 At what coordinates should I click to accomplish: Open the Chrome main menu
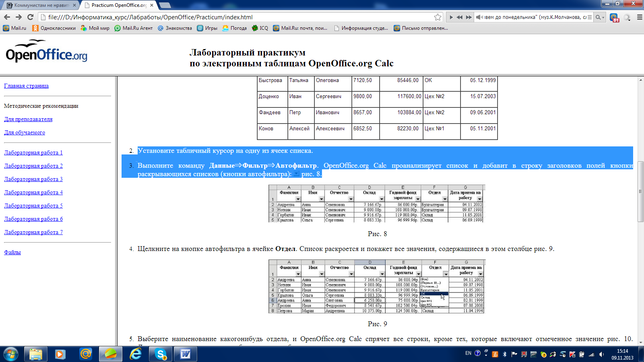pos(639,17)
